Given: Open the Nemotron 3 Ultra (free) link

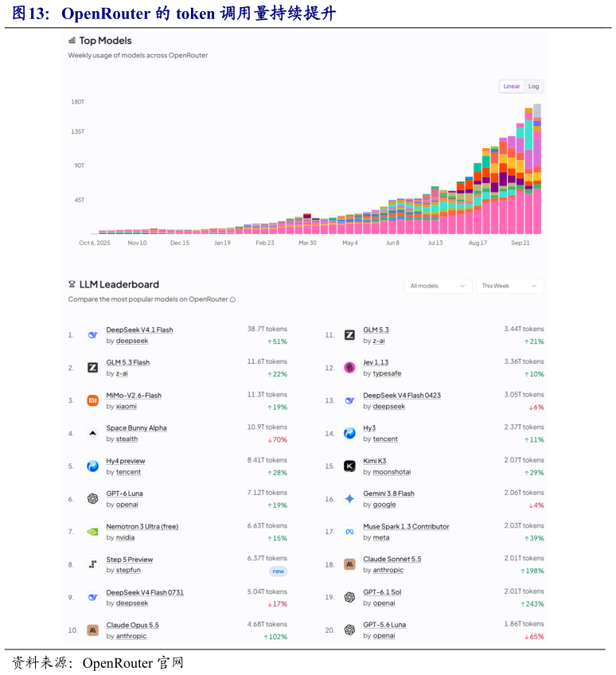Looking at the screenshot, I should pos(142,526).
